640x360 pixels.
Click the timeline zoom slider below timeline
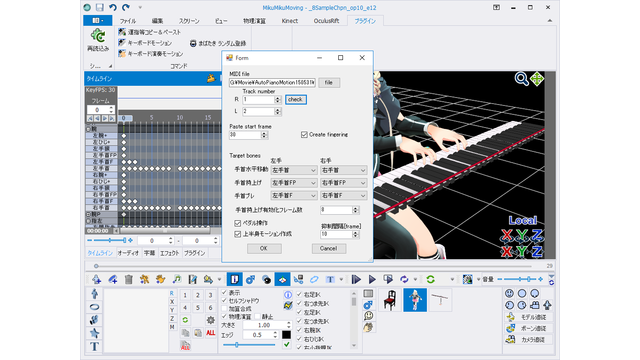(x=110, y=240)
